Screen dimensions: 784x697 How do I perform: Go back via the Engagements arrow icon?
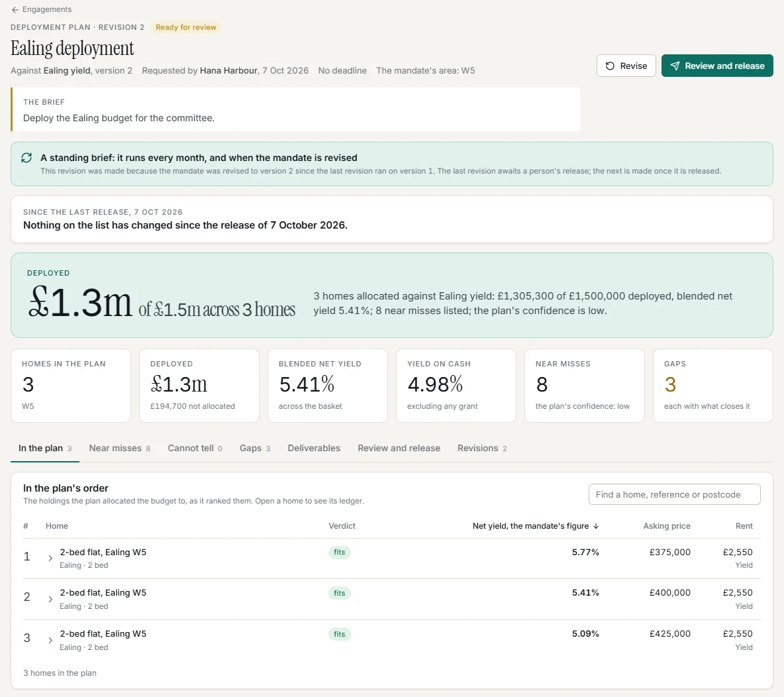15,9
